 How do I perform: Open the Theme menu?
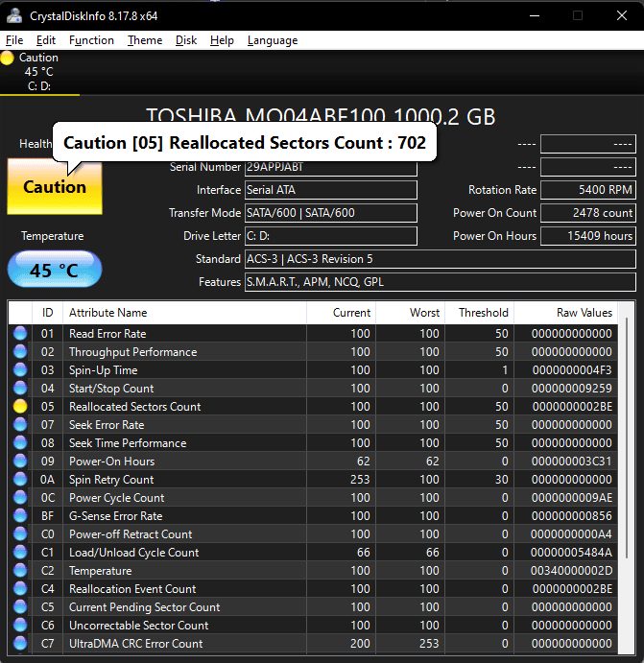[145, 40]
